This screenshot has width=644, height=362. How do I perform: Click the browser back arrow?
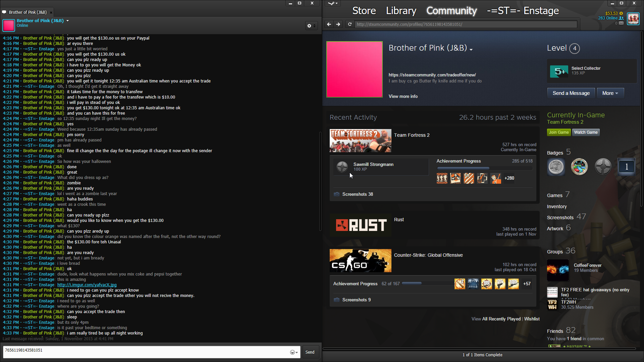tap(329, 24)
